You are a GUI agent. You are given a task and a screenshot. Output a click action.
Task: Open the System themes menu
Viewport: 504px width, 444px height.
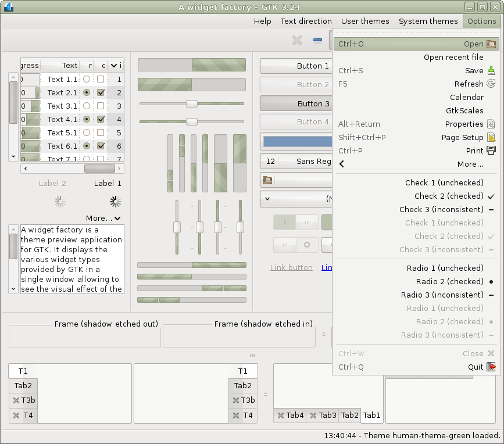tap(428, 22)
